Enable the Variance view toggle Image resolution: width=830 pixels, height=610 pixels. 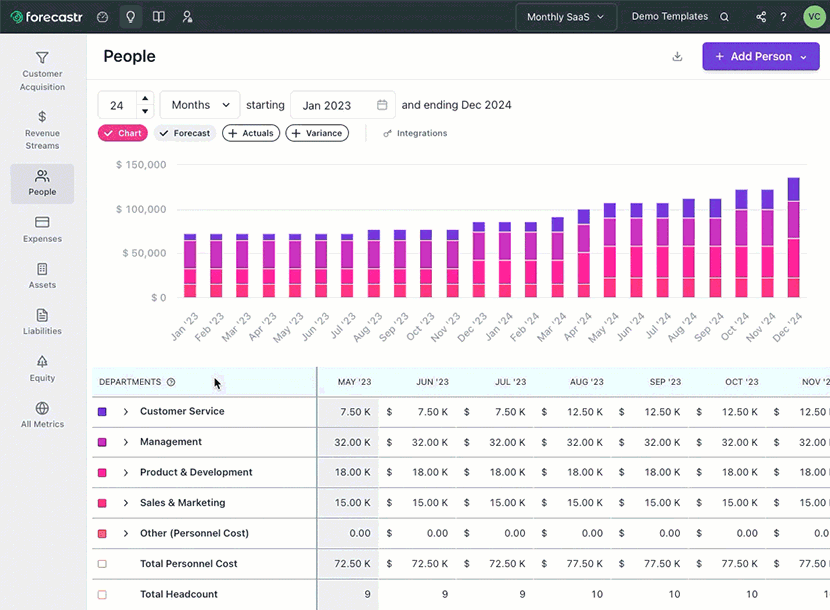coord(317,132)
